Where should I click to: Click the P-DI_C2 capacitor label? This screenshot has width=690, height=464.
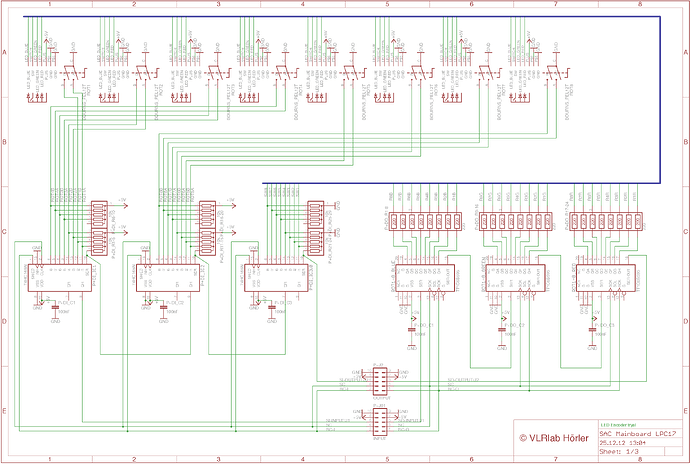pyautogui.click(x=175, y=303)
